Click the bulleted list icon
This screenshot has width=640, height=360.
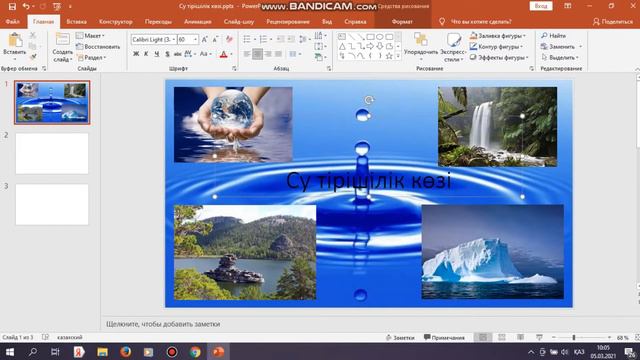(247, 39)
